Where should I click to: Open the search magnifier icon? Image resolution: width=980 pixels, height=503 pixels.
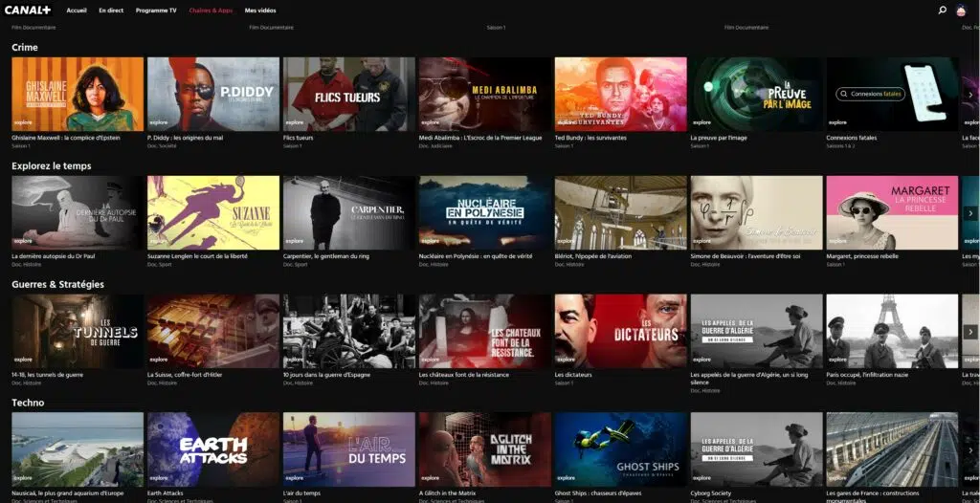point(943,10)
